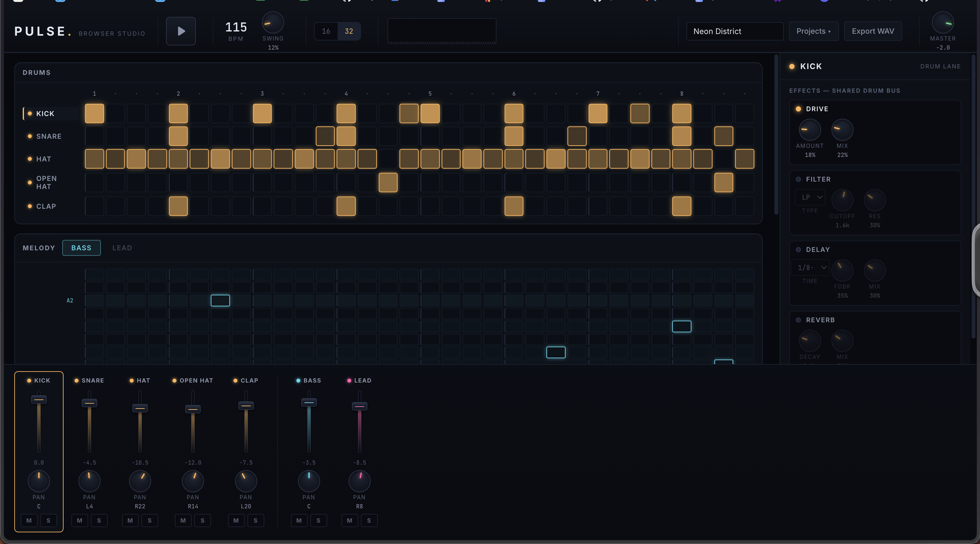Adjust the Open Hat channel pan knob

coord(193,481)
